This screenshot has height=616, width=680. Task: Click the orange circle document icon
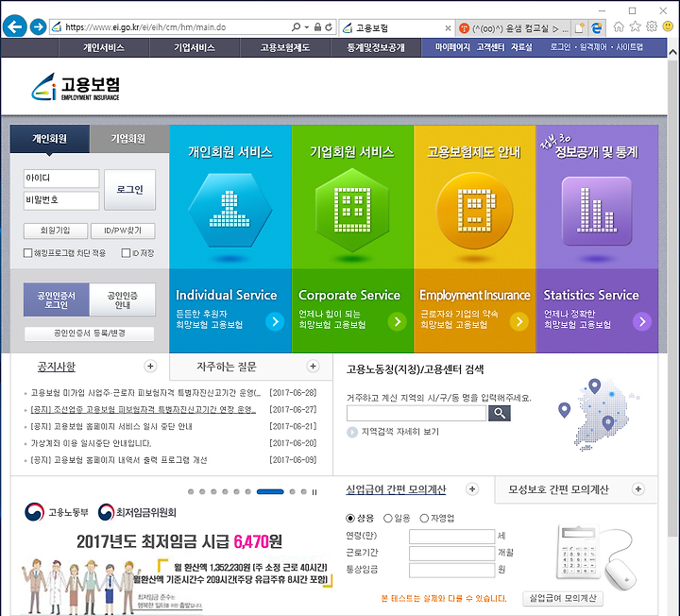click(475, 211)
